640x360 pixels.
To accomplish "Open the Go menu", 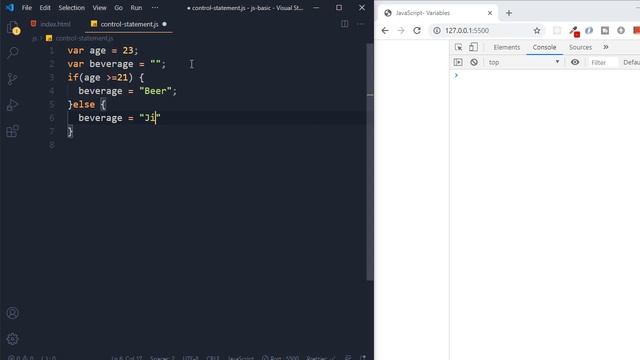I will click(118, 8).
